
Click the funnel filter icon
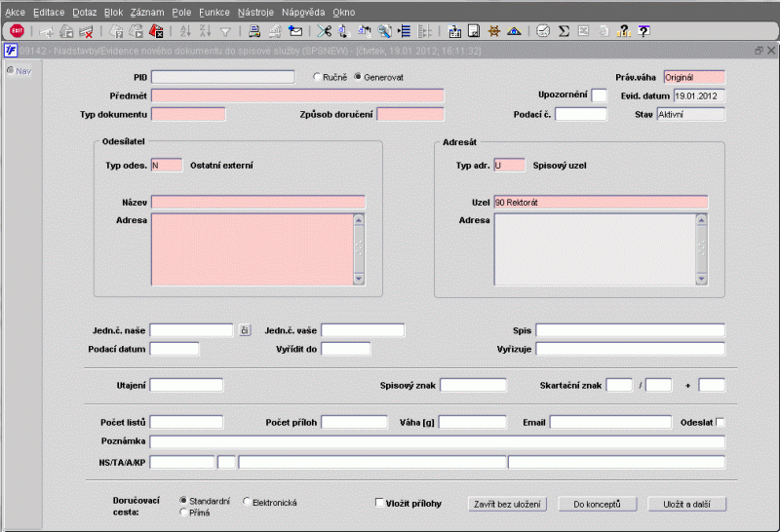coord(225,32)
